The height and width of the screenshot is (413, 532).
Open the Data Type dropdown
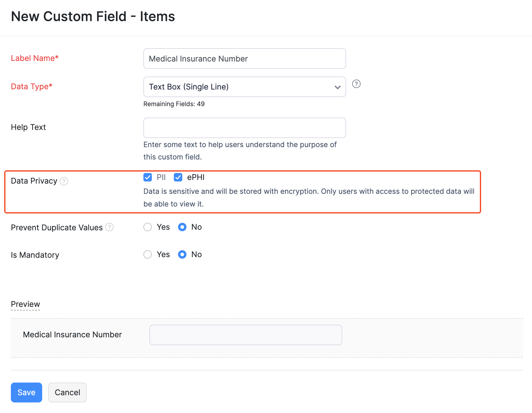244,87
